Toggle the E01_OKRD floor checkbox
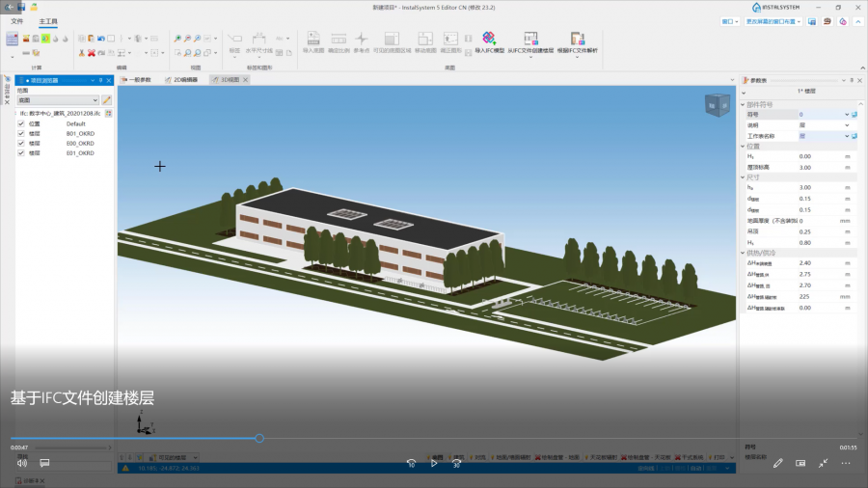Image resolution: width=868 pixels, height=488 pixels. 21,153
